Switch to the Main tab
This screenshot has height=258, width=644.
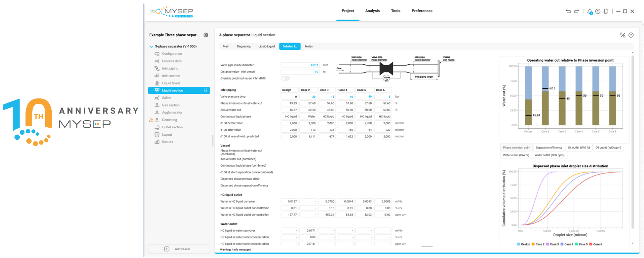pyautogui.click(x=226, y=46)
